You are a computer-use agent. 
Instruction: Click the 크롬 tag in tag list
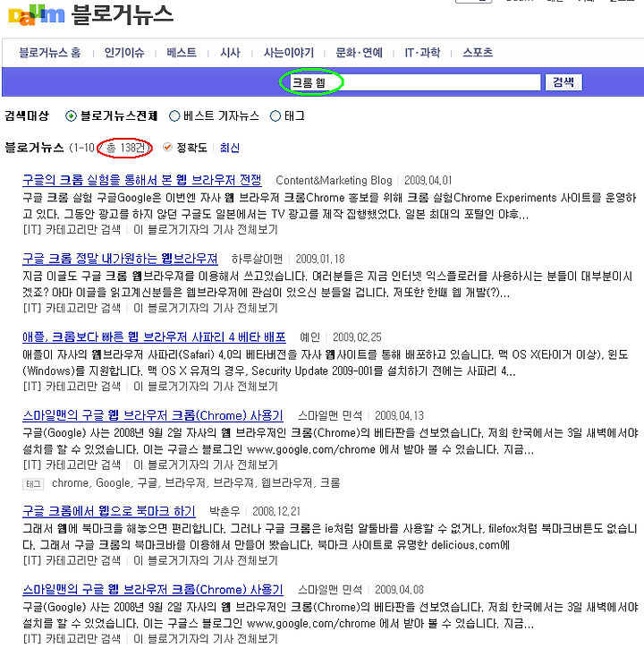point(330,483)
